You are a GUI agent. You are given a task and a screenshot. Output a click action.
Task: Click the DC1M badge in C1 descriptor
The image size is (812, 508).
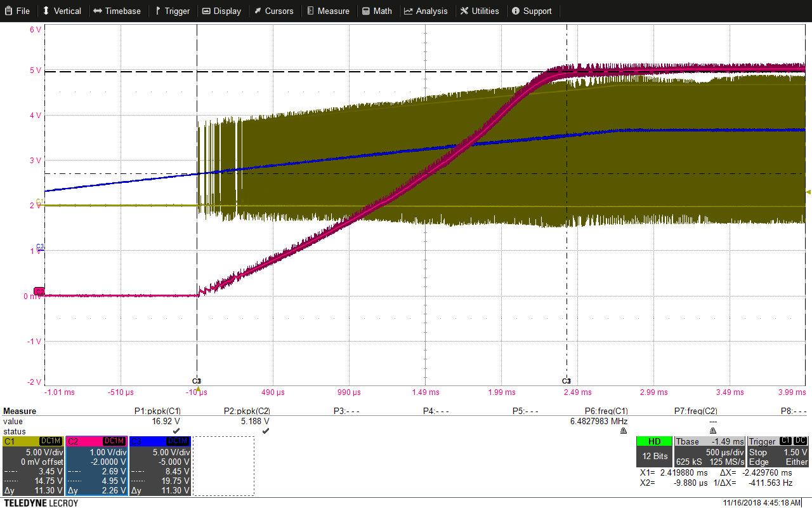(x=51, y=441)
